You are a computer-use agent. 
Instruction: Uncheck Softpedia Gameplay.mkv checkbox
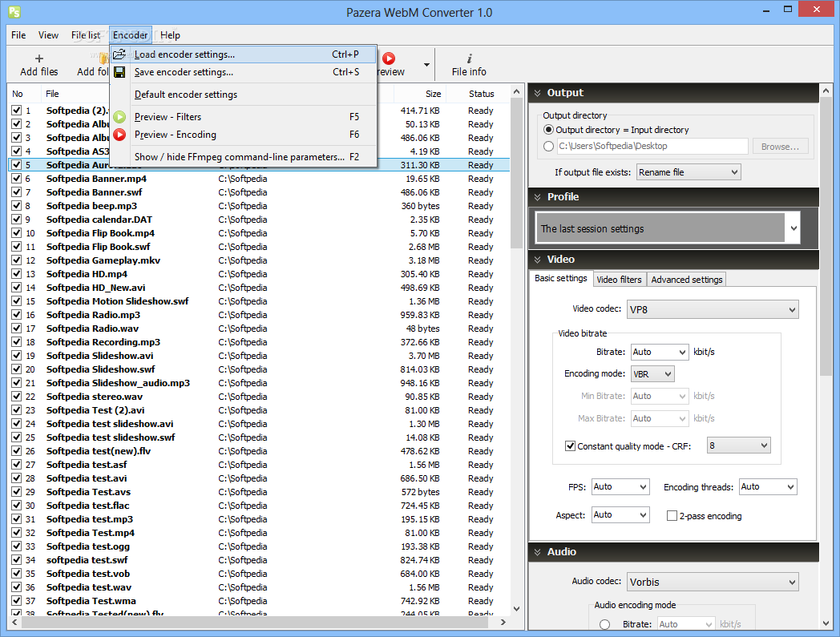pos(17,260)
